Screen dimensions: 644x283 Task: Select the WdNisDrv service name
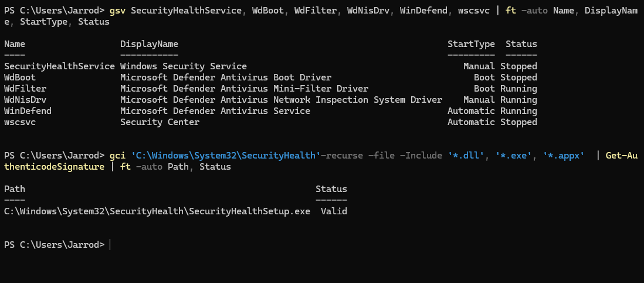25,100
